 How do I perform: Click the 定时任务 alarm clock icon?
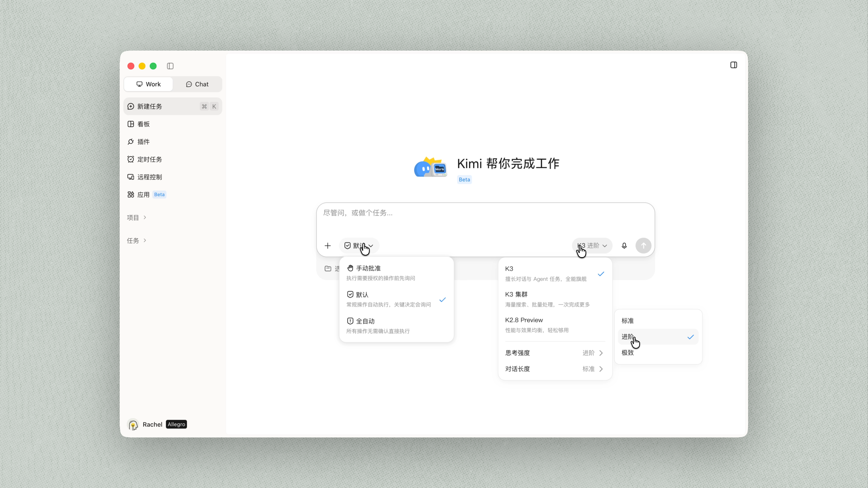pyautogui.click(x=131, y=159)
